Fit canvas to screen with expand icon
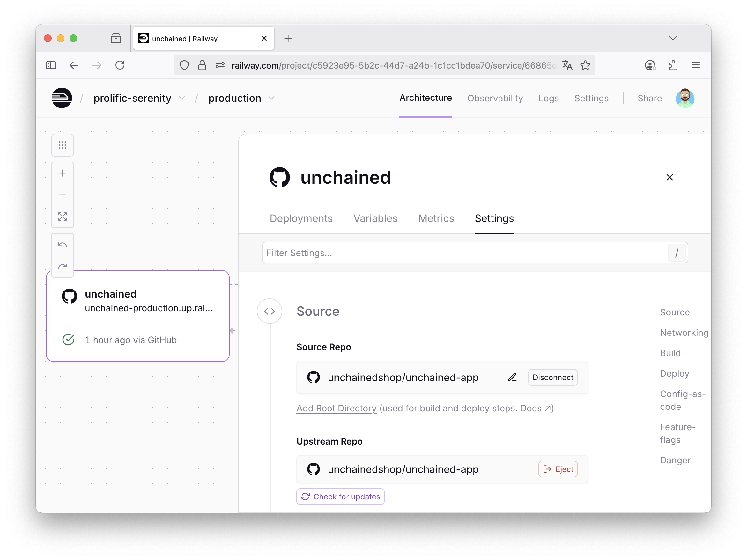 pos(63,216)
